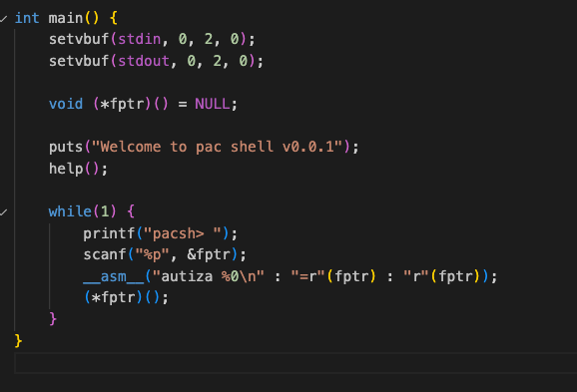577x392 pixels.
Task: Click the 'printf' function call
Action: [109, 233]
